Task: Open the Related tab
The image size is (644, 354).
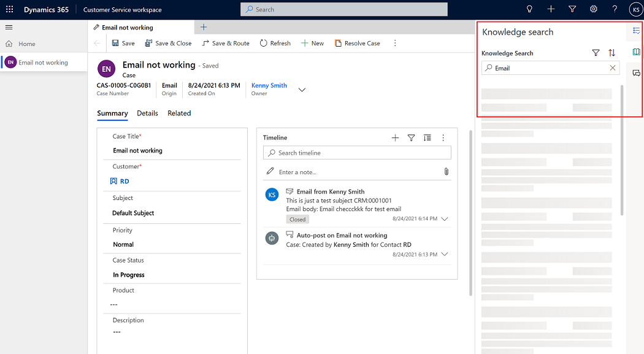Action: point(179,113)
